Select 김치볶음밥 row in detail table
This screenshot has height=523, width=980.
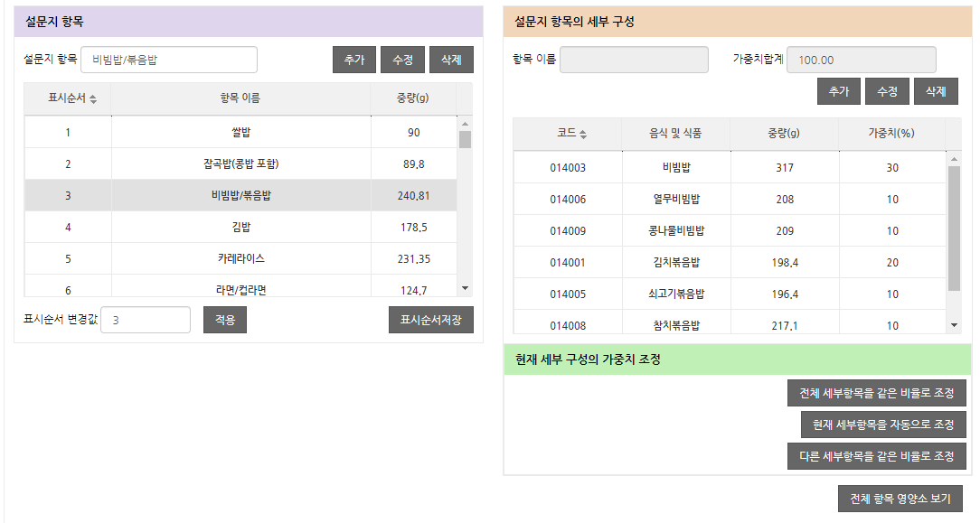click(675, 263)
